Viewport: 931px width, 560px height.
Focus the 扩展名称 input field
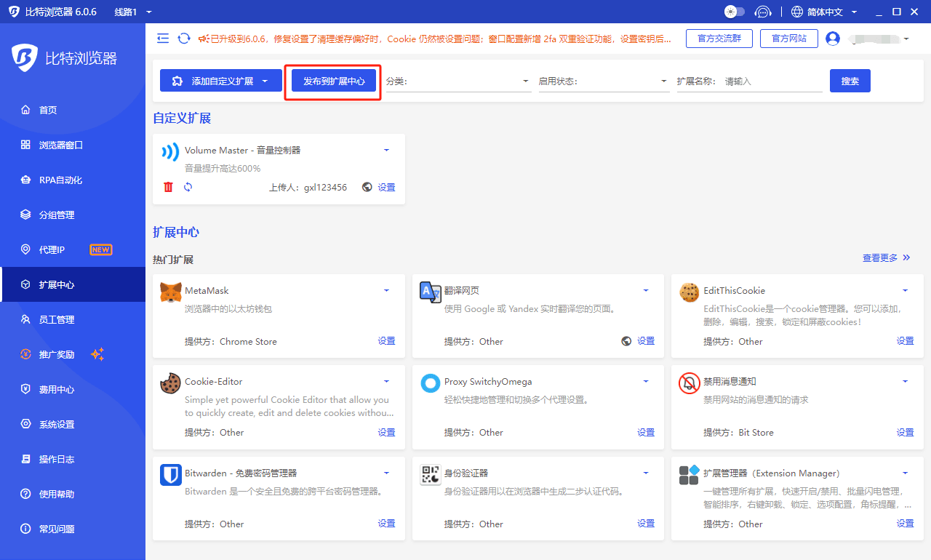pos(772,81)
